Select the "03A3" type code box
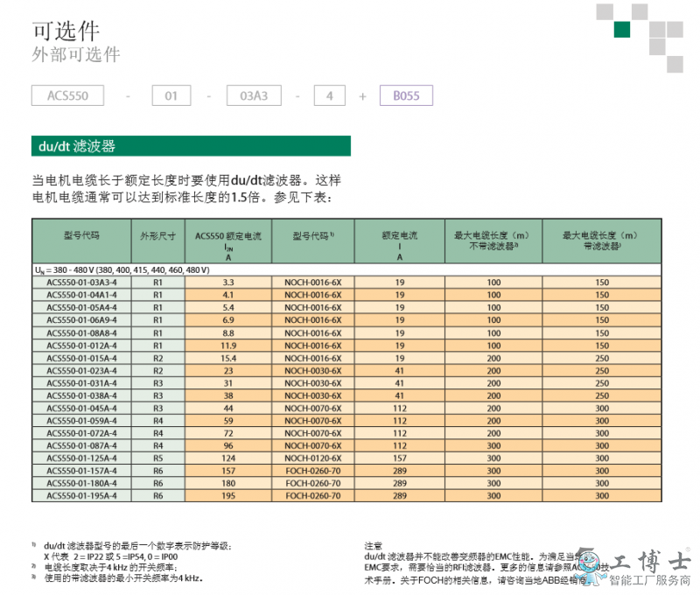This screenshot has height=595, width=700. 254,95
